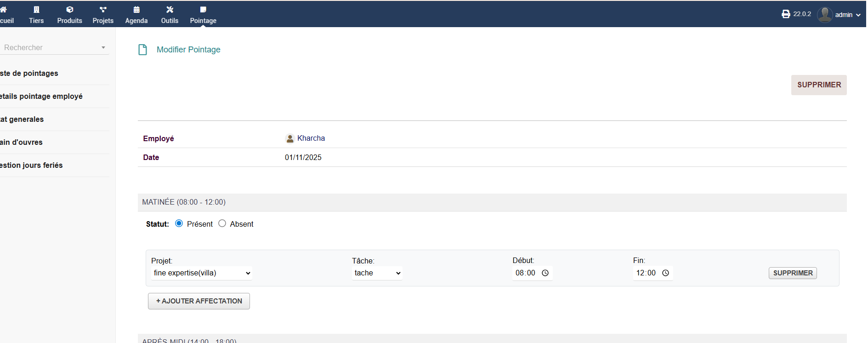Screen dimensions: 868x343
Task: Open the Début time picker clock icon
Action: (x=545, y=273)
